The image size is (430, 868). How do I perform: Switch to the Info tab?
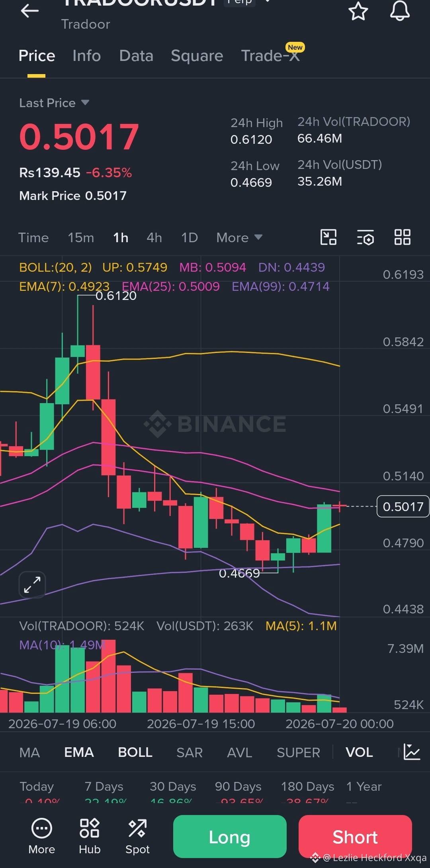[87, 56]
